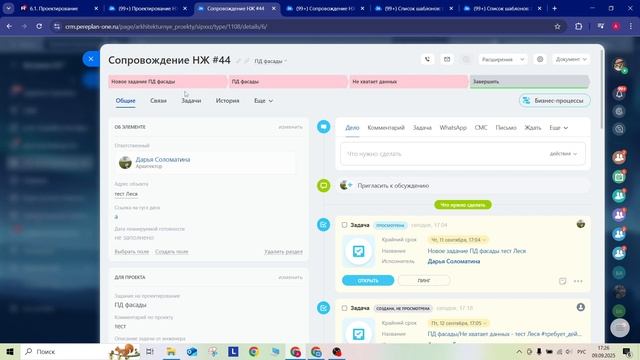Open task link Новое задание ПД фасады тест Леся
The image size is (640, 360).
click(x=477, y=251)
